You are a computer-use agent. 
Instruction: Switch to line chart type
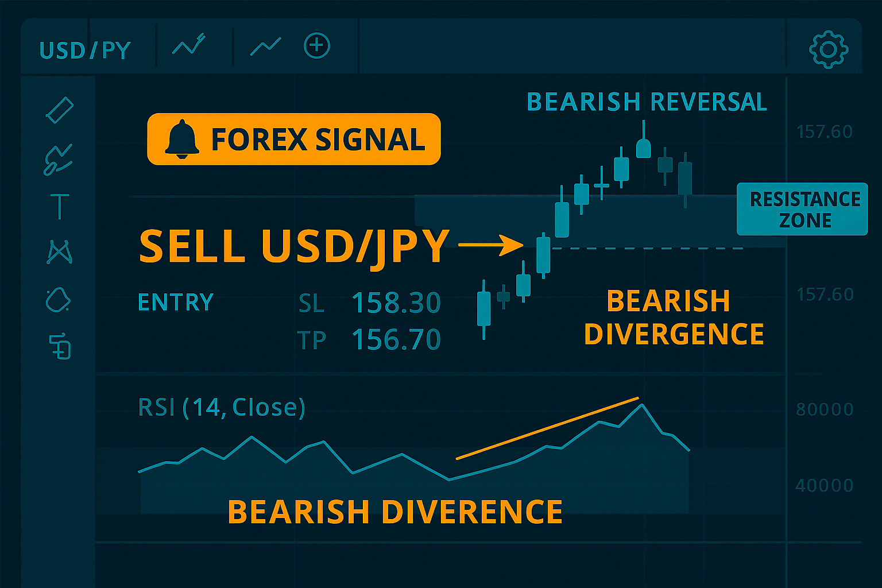(x=265, y=46)
